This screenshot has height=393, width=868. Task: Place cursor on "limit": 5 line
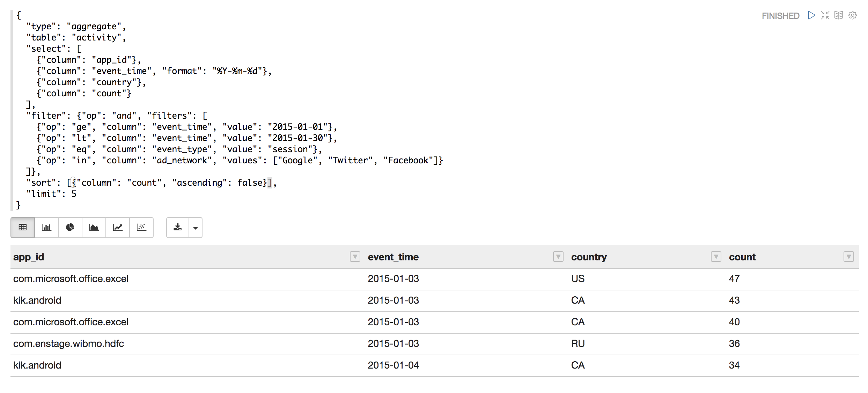[x=51, y=194]
